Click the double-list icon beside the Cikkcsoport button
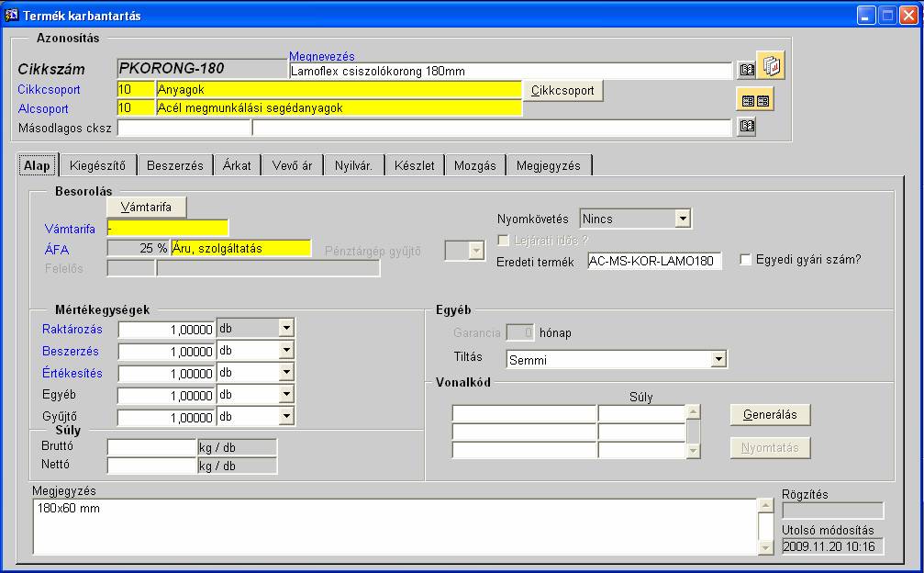 [755, 100]
